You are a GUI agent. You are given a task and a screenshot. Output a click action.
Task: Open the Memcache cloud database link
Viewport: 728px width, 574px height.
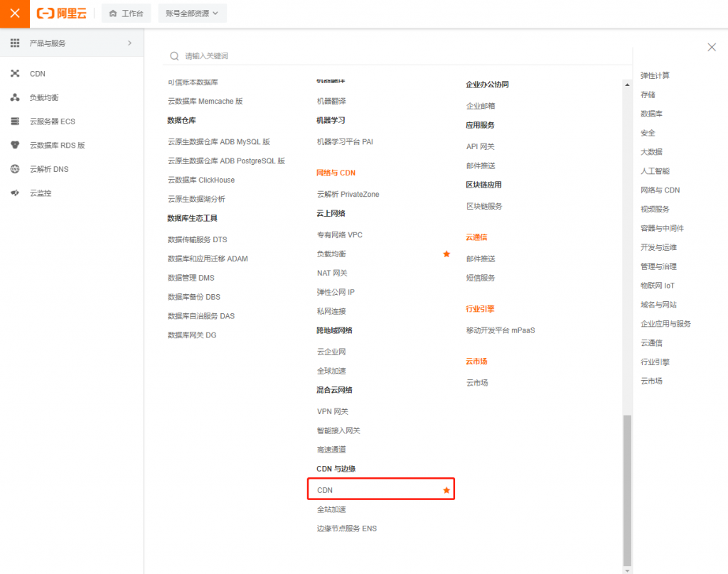click(205, 101)
